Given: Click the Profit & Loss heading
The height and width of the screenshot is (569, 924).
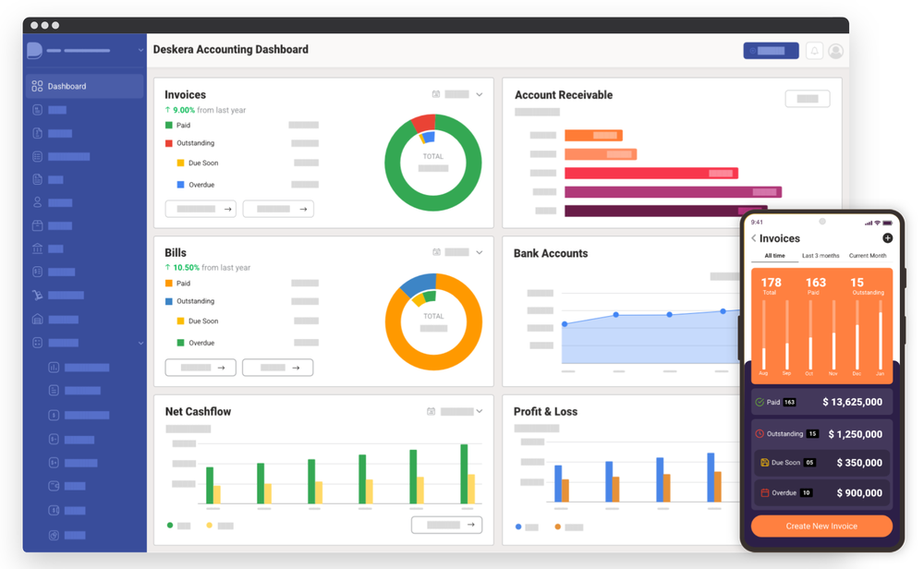Looking at the screenshot, I should point(545,412).
